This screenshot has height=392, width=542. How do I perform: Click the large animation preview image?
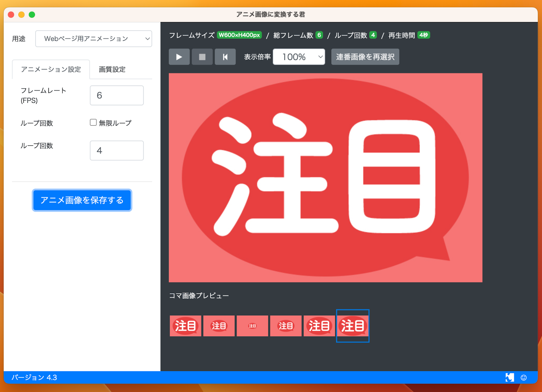click(x=325, y=178)
